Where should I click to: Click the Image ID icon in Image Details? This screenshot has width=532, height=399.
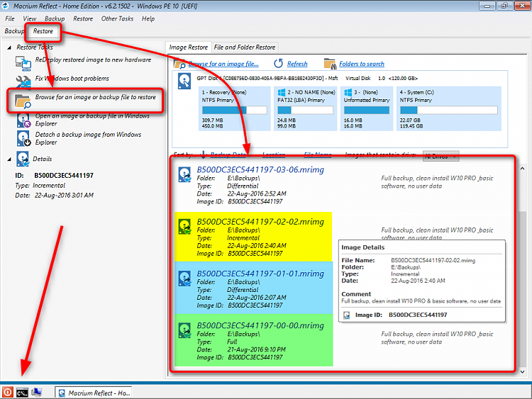point(346,315)
